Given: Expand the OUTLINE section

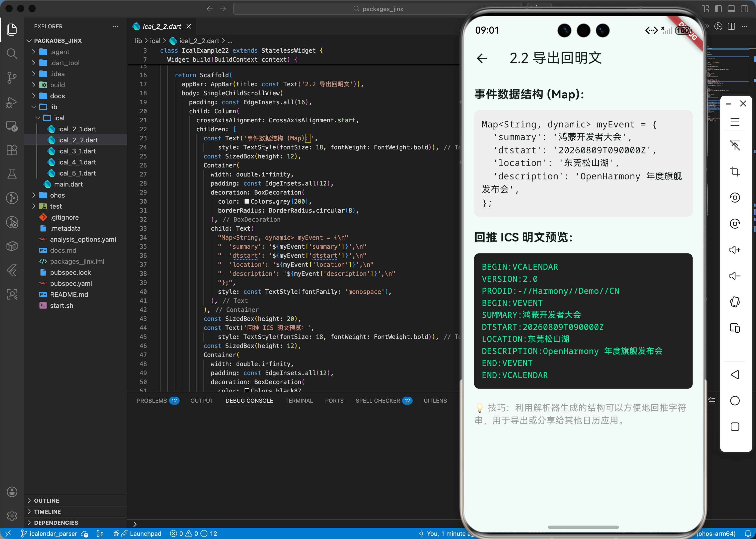Looking at the screenshot, I should click(46, 500).
